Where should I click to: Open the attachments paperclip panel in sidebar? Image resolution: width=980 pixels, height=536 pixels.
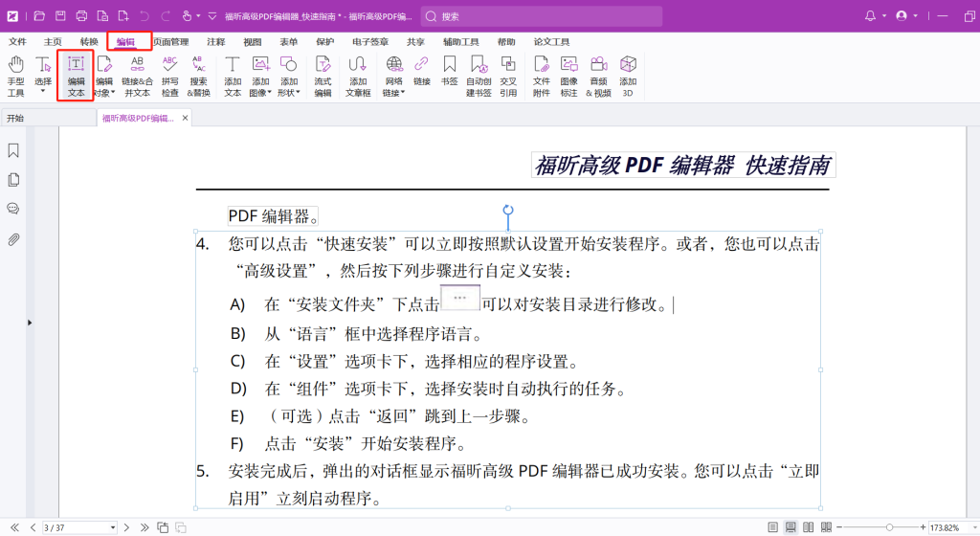coord(13,239)
